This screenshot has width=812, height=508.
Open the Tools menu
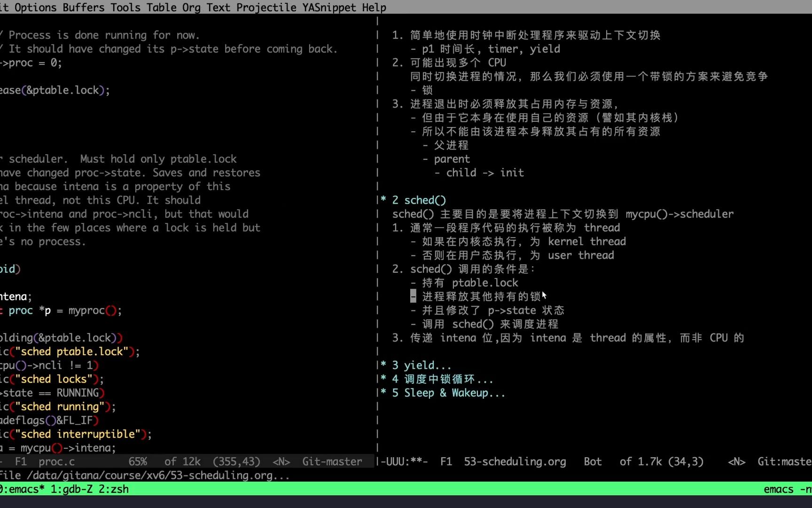click(x=125, y=8)
